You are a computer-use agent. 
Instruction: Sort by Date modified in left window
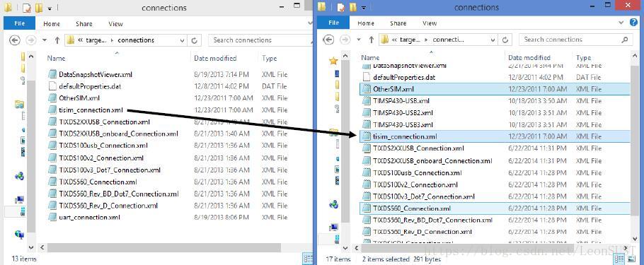pos(215,58)
